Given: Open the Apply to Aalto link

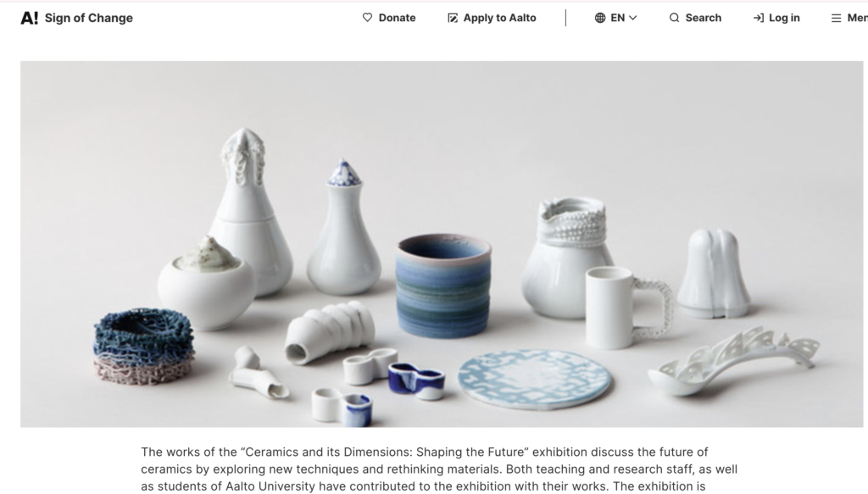Looking at the screenshot, I should [492, 18].
